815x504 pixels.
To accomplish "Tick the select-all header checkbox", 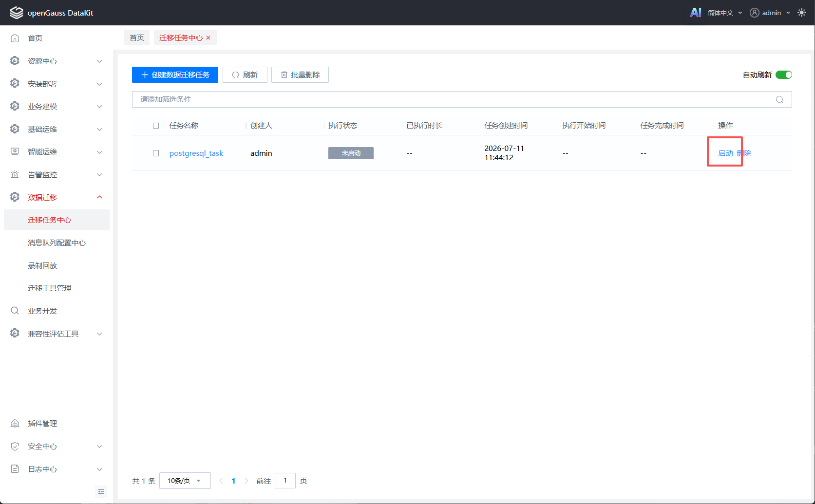I will (156, 126).
